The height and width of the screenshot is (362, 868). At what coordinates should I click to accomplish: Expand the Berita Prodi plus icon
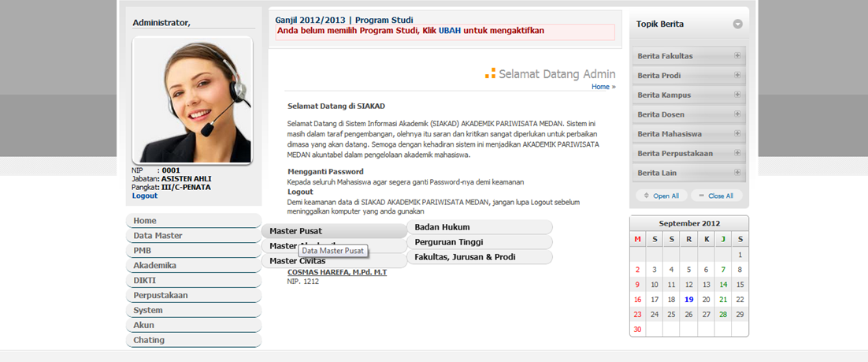tap(736, 75)
